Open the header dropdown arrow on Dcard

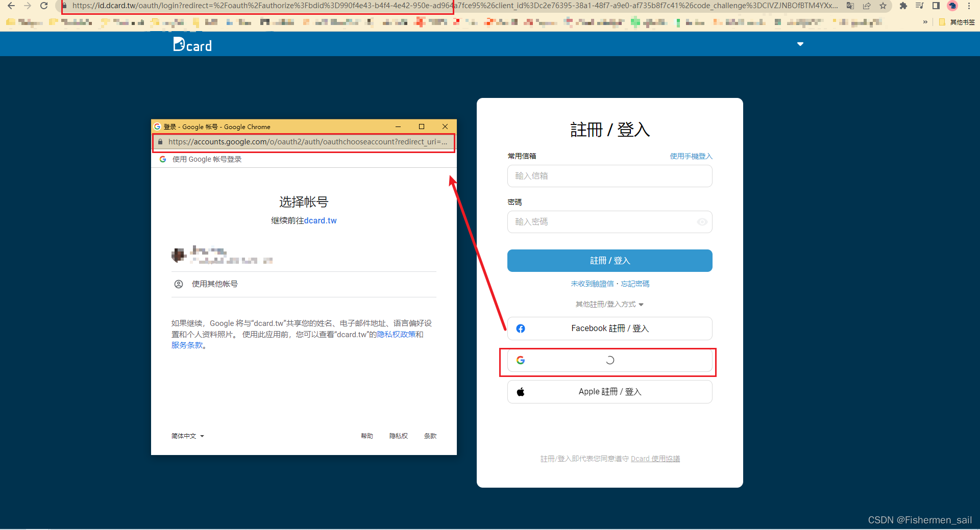(800, 44)
